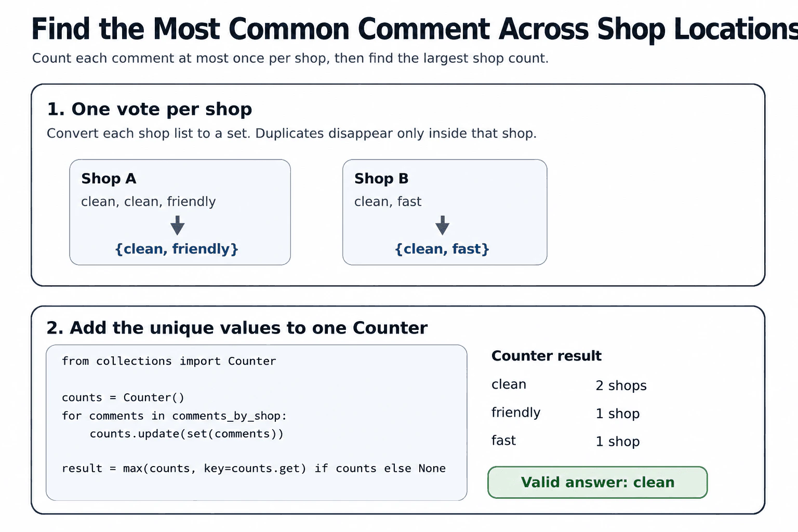The width and height of the screenshot is (798, 532).
Task: Select the Shop A card heading
Action: pos(109,179)
